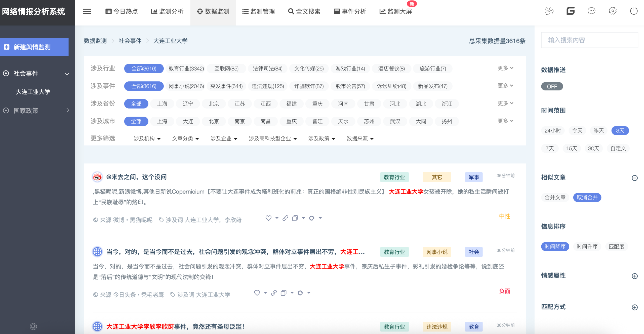Open the settings gear icon
Screen dimensions: 644x334
point(613,11)
